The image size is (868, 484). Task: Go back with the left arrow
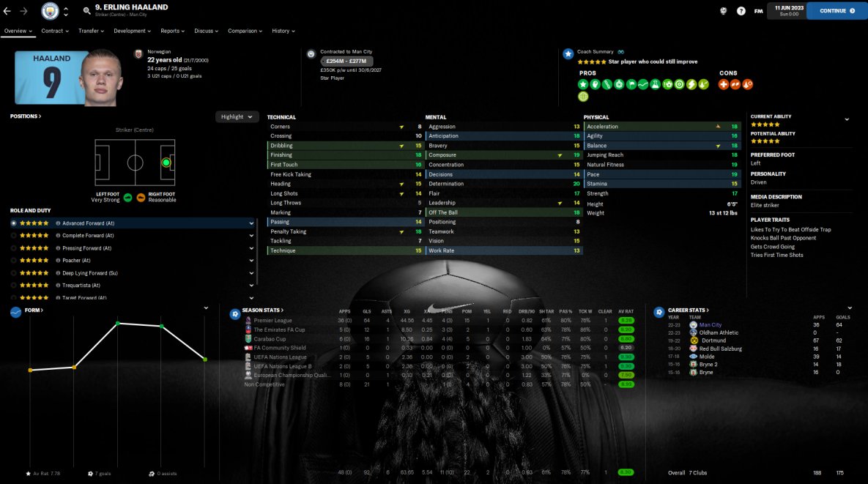tap(7, 11)
